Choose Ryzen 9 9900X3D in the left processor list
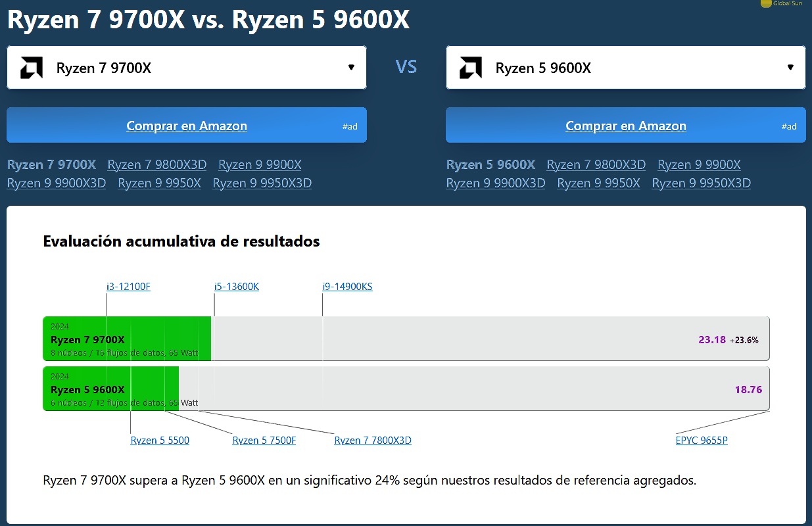 (x=57, y=183)
